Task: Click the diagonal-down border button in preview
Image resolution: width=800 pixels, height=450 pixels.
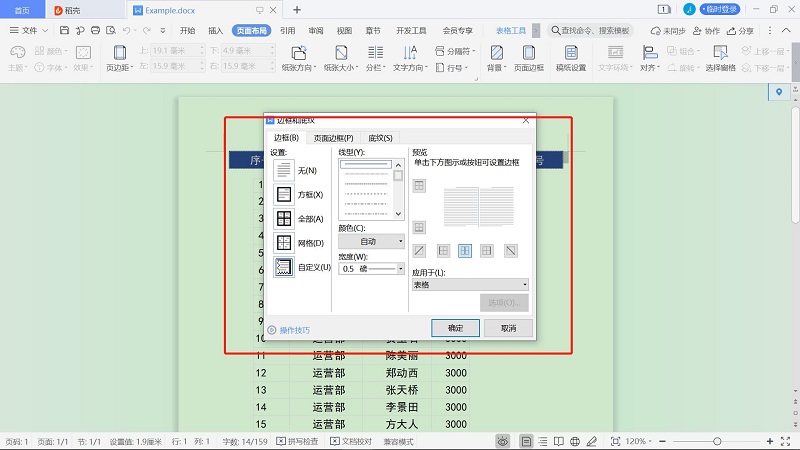Action: tap(511, 250)
